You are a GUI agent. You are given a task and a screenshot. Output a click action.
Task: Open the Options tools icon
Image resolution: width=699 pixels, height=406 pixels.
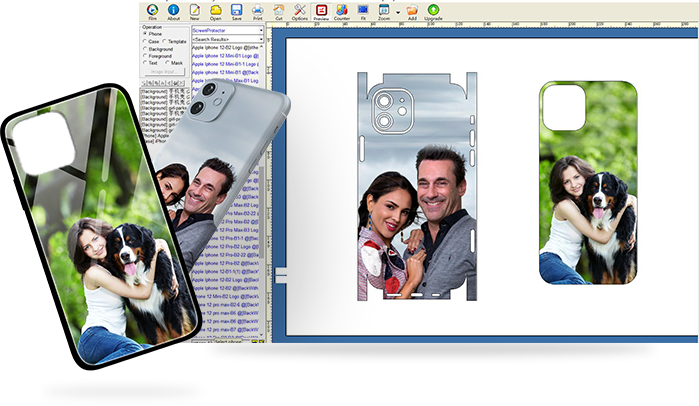pos(300,12)
